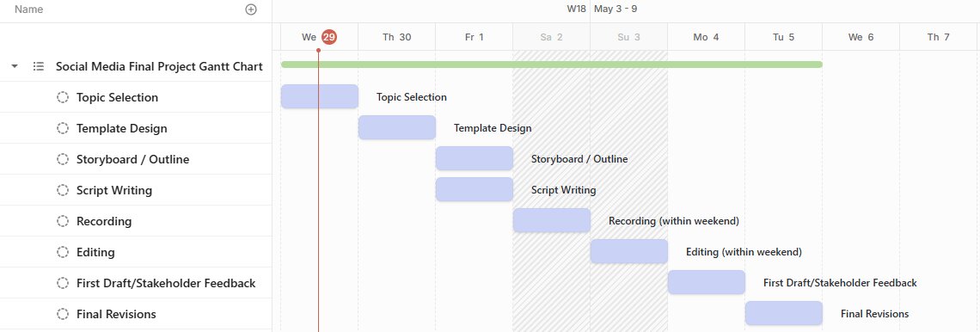Click the We 6 date header

tap(861, 37)
